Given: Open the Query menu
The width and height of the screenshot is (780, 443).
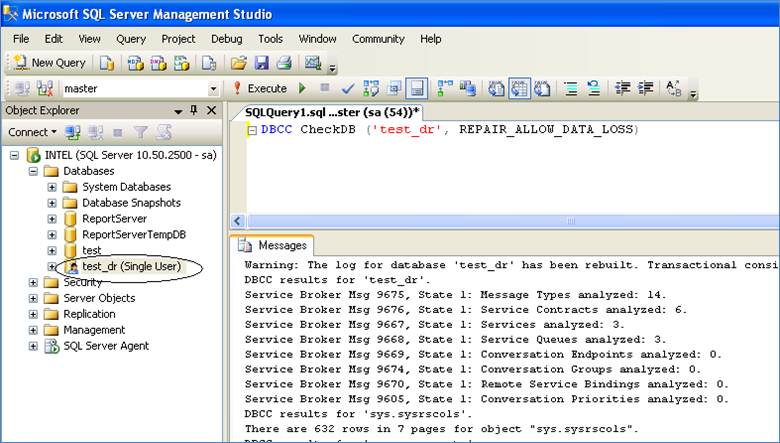Looking at the screenshot, I should tap(131, 39).
